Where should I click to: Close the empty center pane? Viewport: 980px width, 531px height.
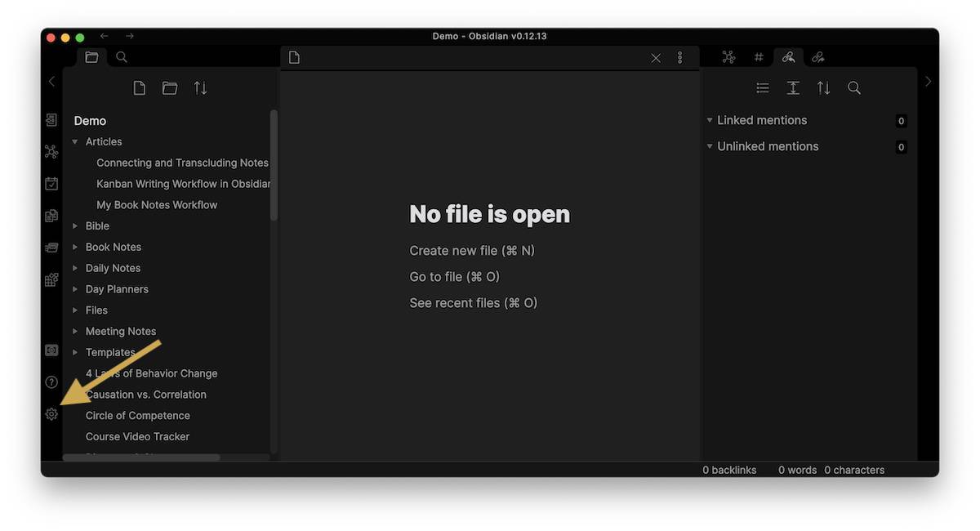[656, 58]
